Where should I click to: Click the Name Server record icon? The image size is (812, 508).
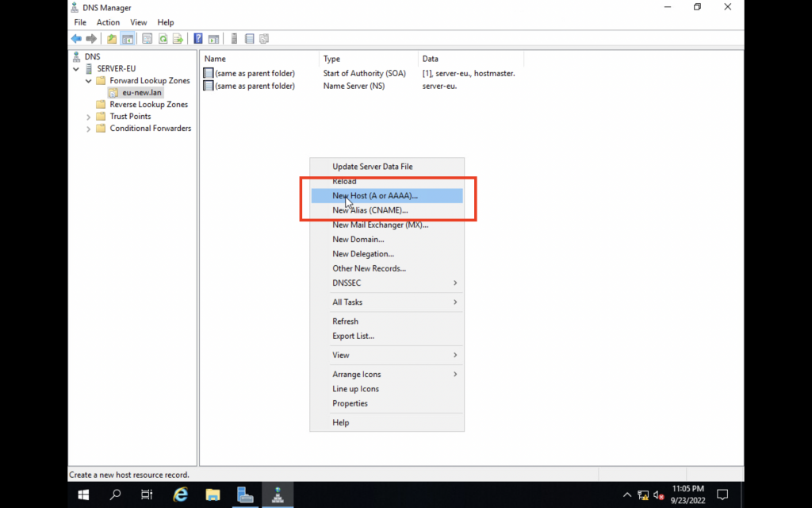point(209,86)
